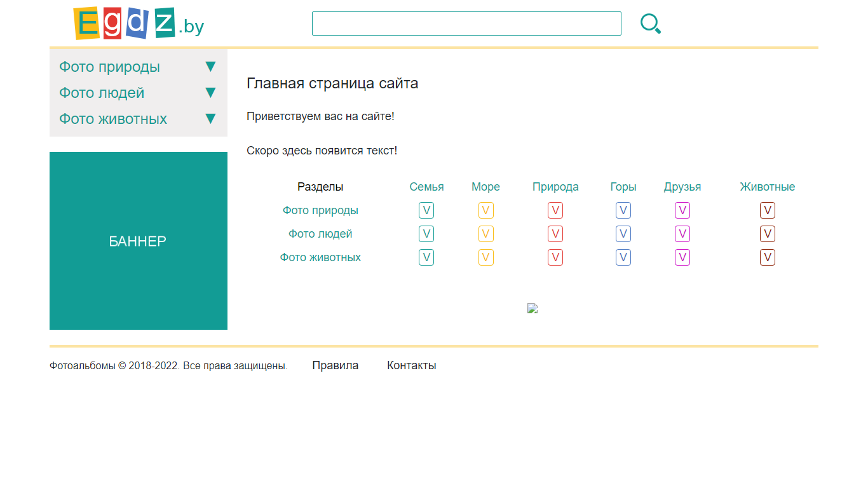Click the Животные V mark for Фото природы
The image size is (868, 488).
tap(768, 210)
